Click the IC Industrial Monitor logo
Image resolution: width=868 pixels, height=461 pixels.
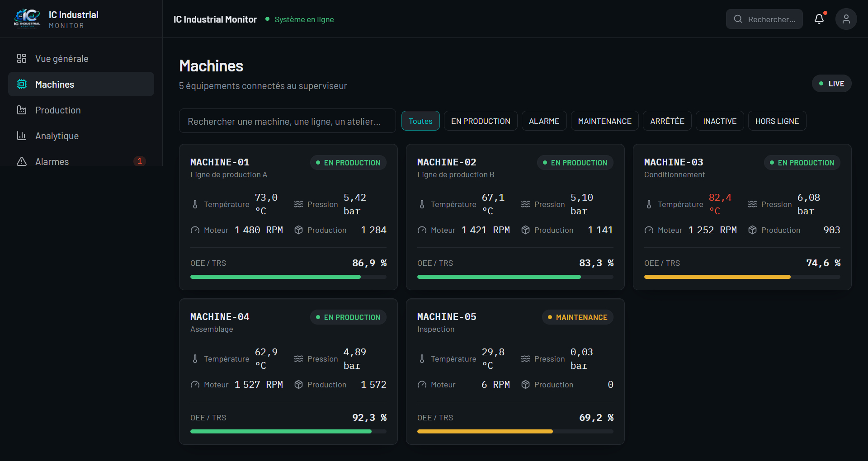[27, 19]
